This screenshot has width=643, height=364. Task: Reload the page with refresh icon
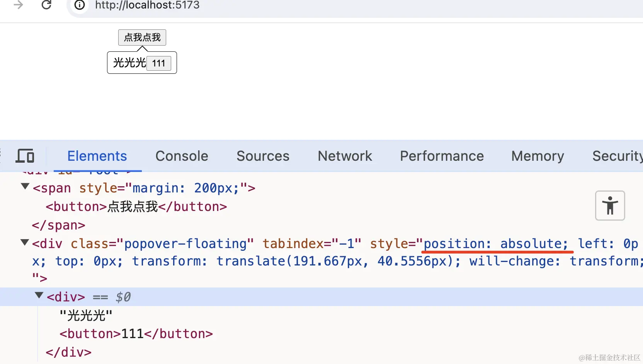[x=46, y=5]
